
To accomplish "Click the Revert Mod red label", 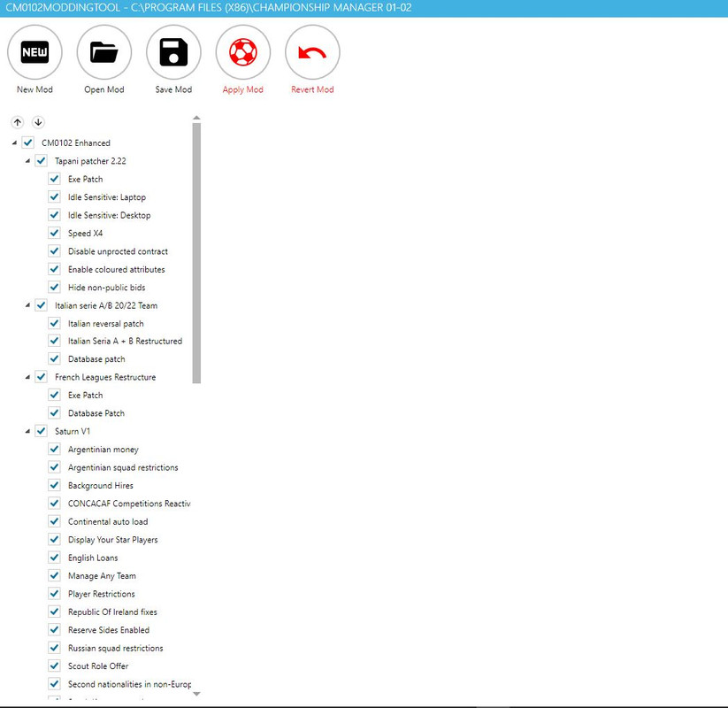I will [312, 89].
